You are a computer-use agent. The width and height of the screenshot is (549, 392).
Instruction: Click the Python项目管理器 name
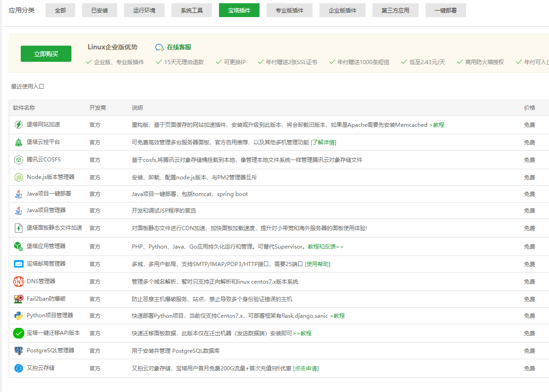50,315
